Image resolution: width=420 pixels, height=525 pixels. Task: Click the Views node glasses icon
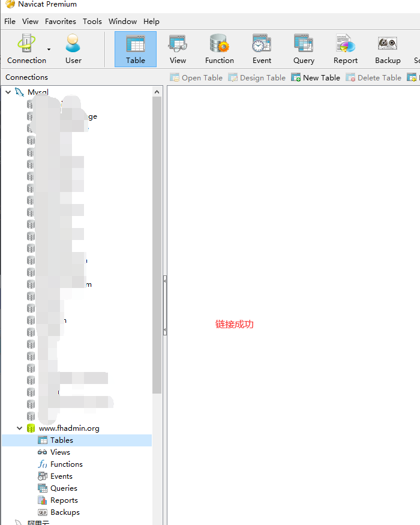42,452
